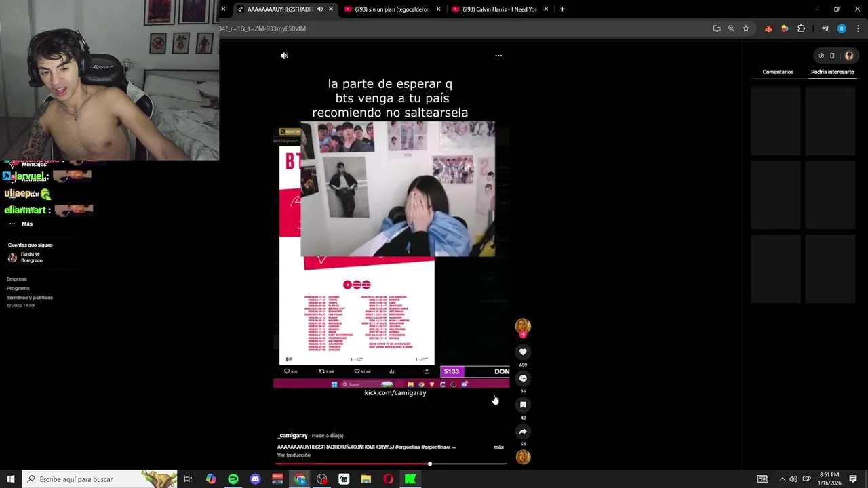Open the MetaMask fox extension
The width and height of the screenshot is (868, 488).
768,28
